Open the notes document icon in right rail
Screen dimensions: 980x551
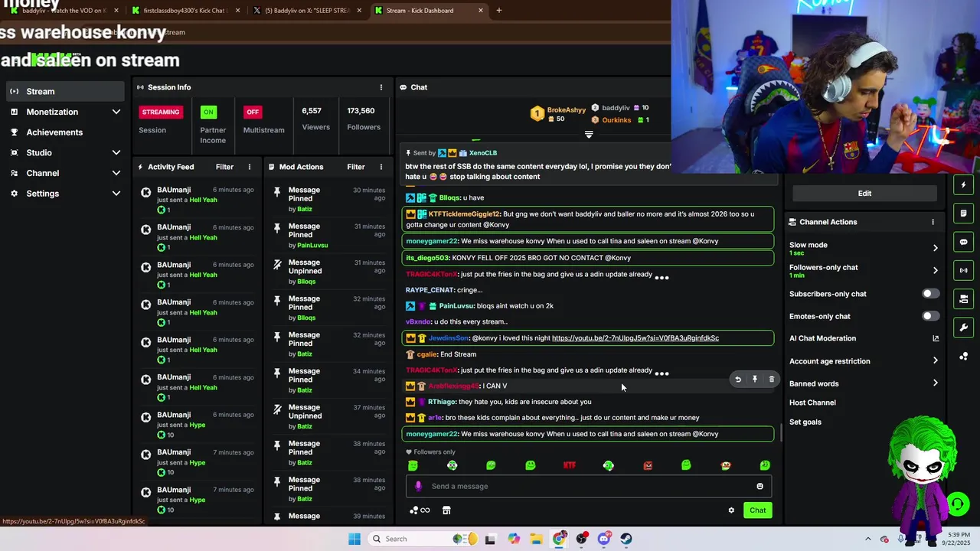click(963, 214)
